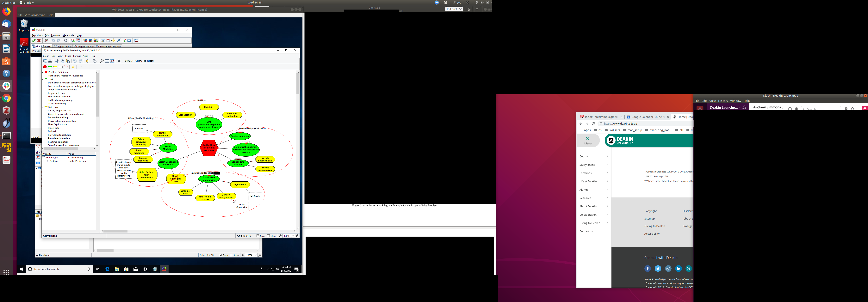Click the Fit to window toolbar icon
Screen dimensions: 868x302
112,61
